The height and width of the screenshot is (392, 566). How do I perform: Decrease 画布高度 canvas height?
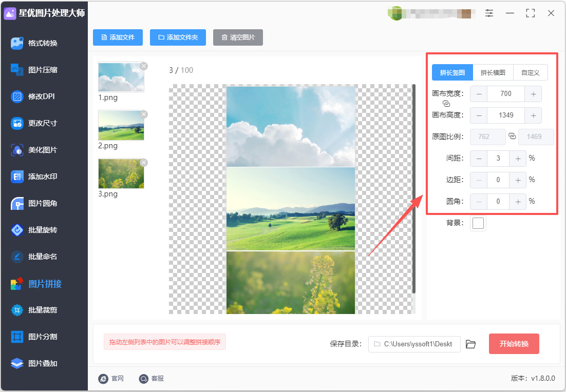(479, 115)
